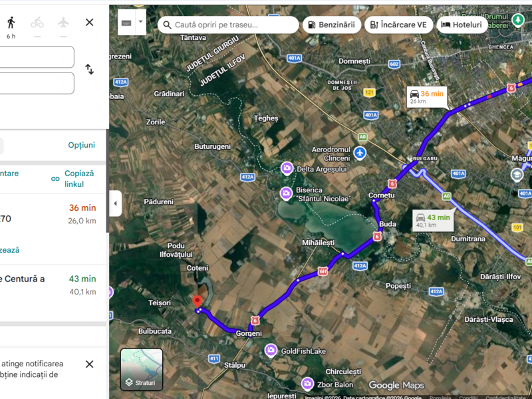
Task: Open route Opțiuni
Action: [x=81, y=145]
